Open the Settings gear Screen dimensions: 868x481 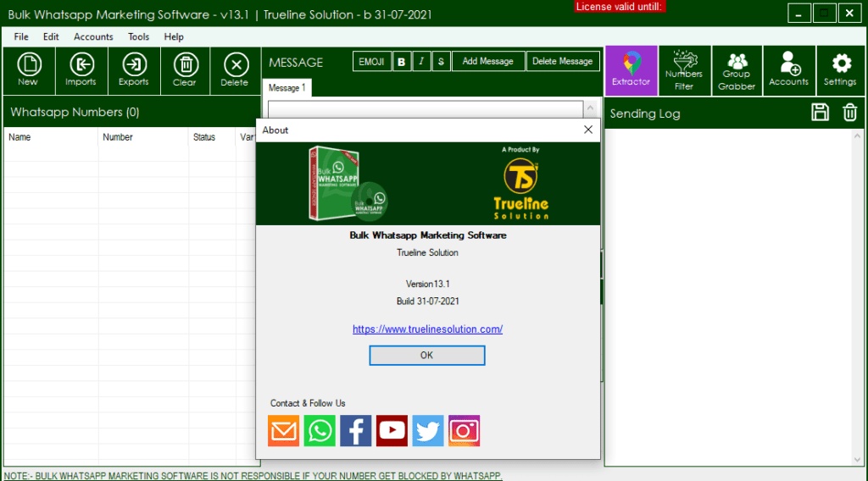coord(840,70)
